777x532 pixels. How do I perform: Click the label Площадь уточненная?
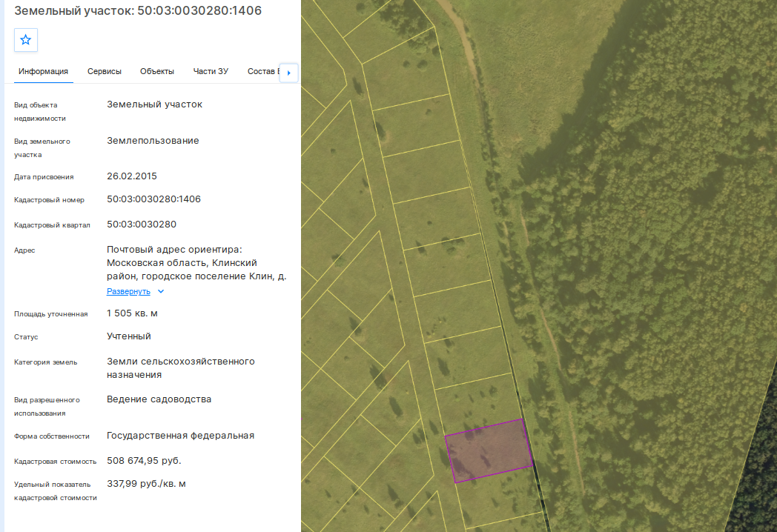tap(51, 314)
